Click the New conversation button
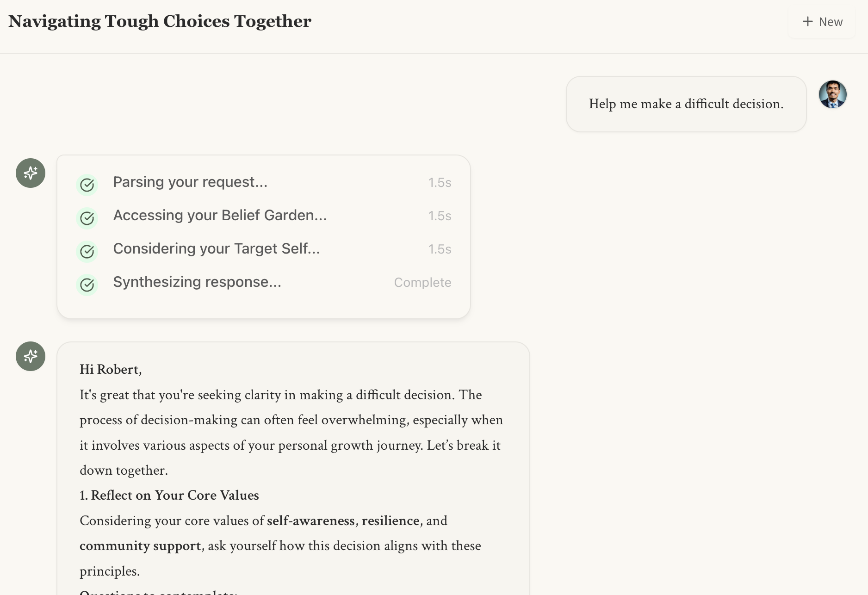The width and height of the screenshot is (868, 595). coord(822,22)
